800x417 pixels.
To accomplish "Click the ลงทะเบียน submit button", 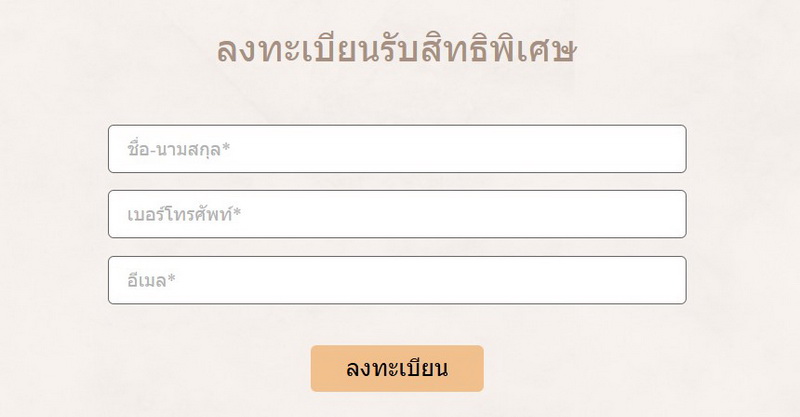I will tap(397, 369).
